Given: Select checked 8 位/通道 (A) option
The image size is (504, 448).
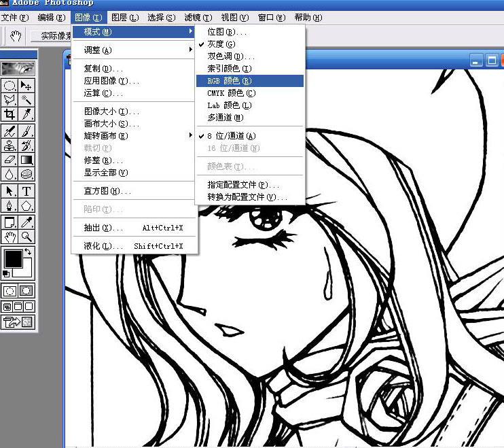Looking at the screenshot, I should [250, 136].
